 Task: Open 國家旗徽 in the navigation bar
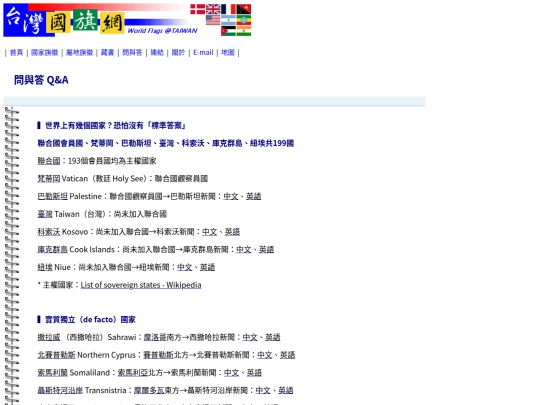[44, 52]
